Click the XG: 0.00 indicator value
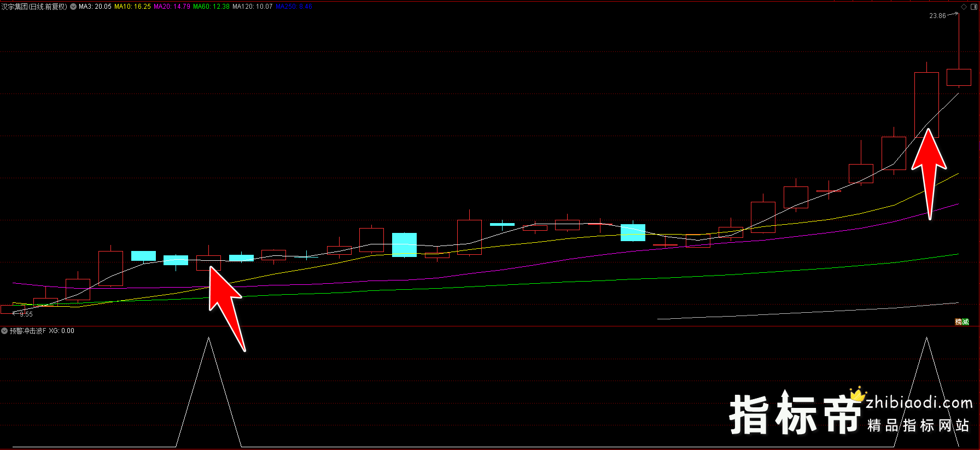The width and height of the screenshot is (980, 450). pyautogui.click(x=62, y=331)
